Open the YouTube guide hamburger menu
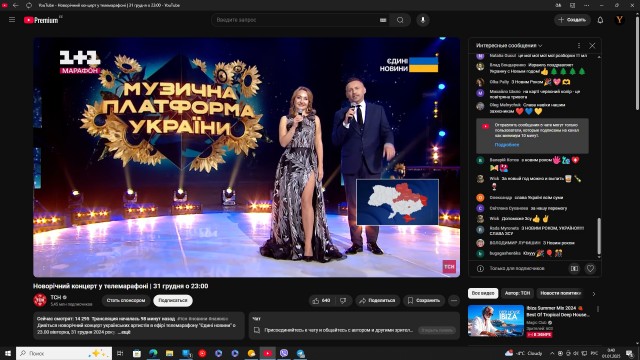The width and height of the screenshot is (640, 360). coord(12,20)
